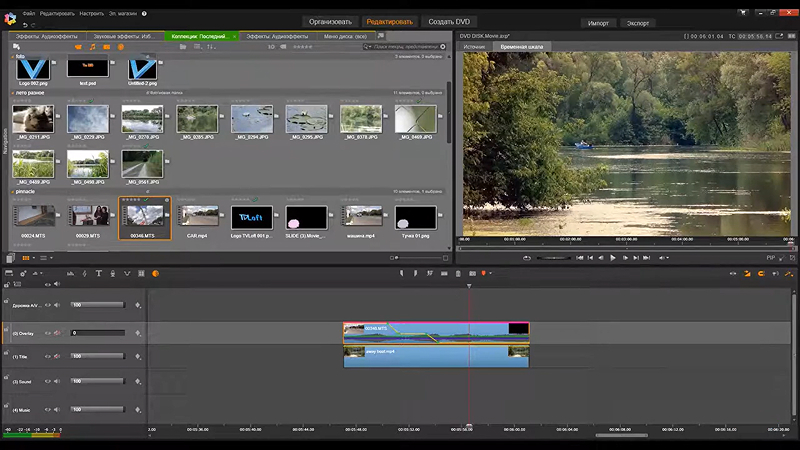Click the Pinnacle Studio logo icon
Screen dimensions: 800x450
[10, 19]
